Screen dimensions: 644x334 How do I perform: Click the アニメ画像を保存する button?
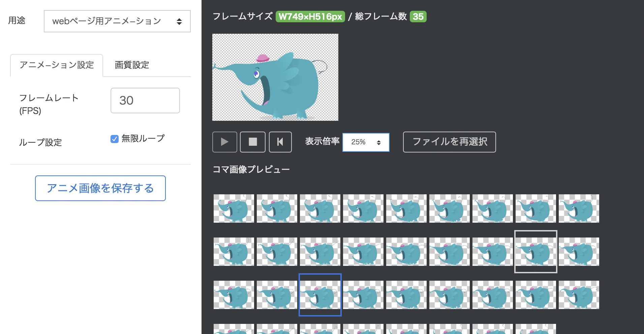[100, 188]
